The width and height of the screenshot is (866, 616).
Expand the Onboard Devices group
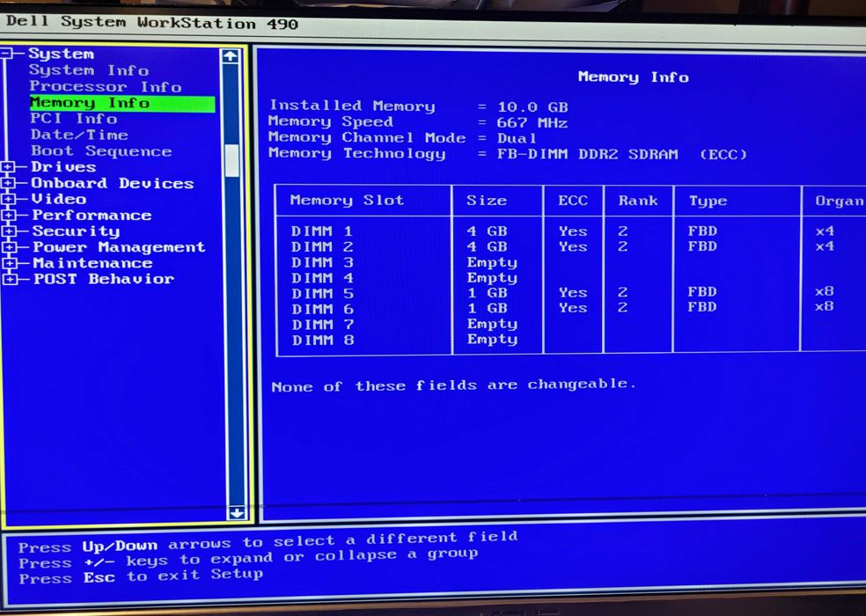point(8,183)
